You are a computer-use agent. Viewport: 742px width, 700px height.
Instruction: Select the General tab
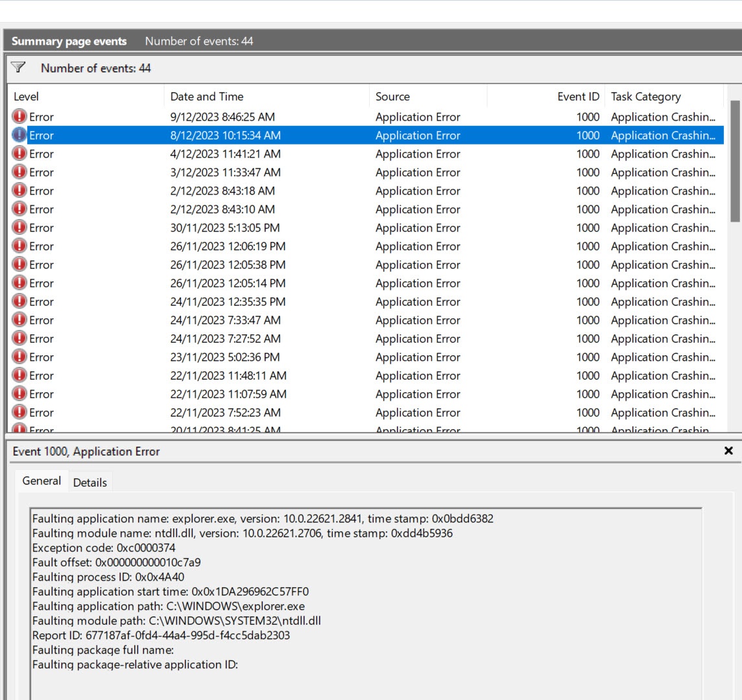pyautogui.click(x=42, y=481)
